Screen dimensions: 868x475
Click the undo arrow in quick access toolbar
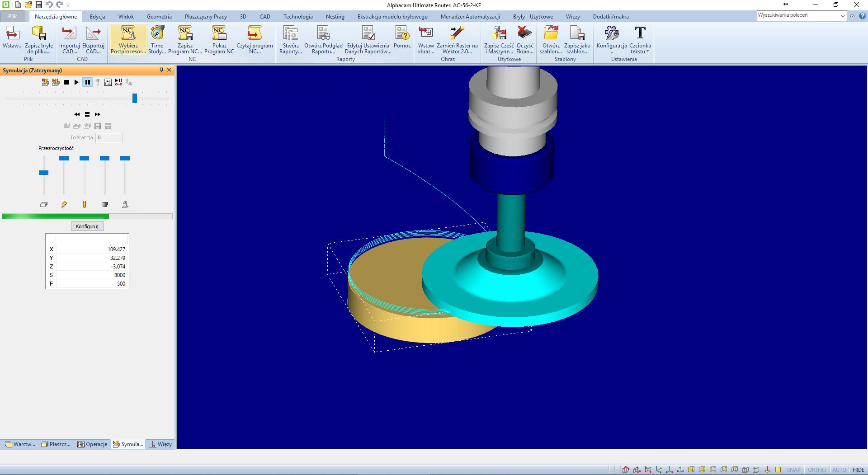coord(49,5)
